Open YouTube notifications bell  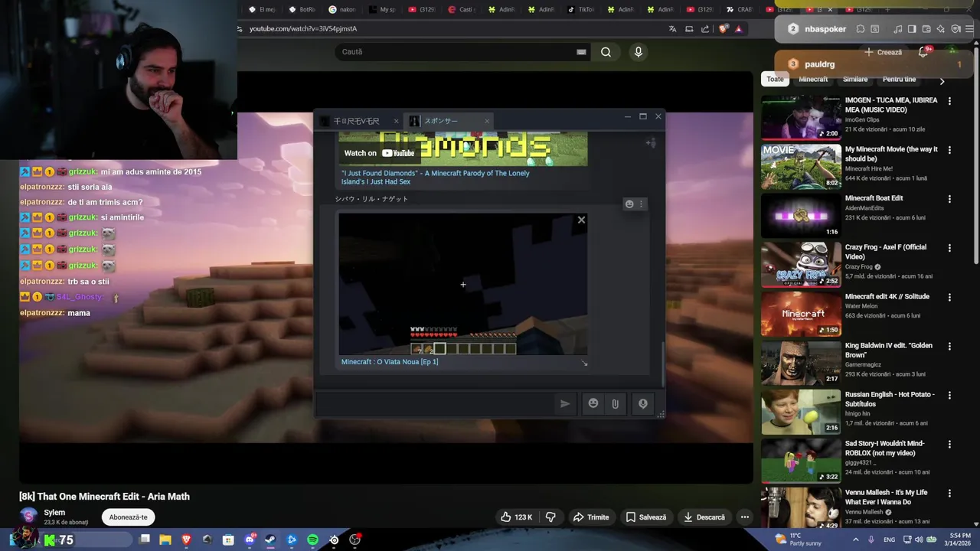click(923, 52)
